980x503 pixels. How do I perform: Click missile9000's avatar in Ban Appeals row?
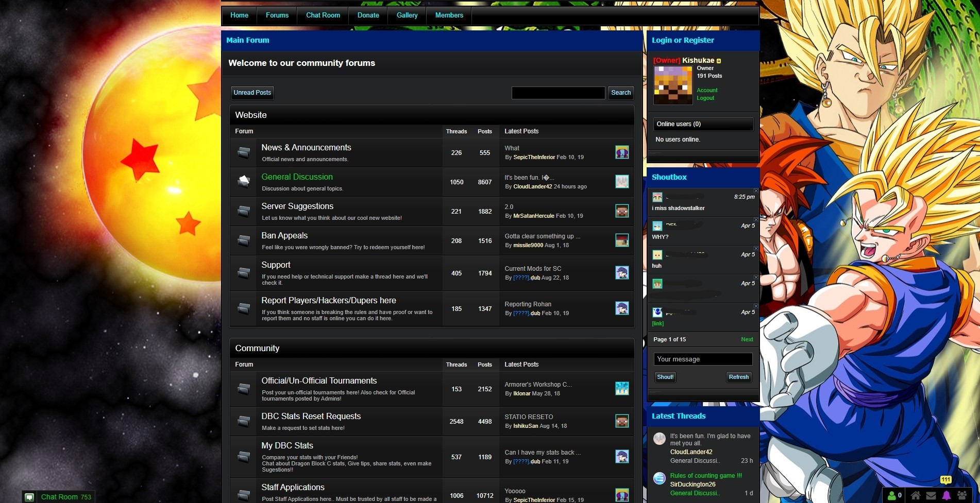point(622,240)
